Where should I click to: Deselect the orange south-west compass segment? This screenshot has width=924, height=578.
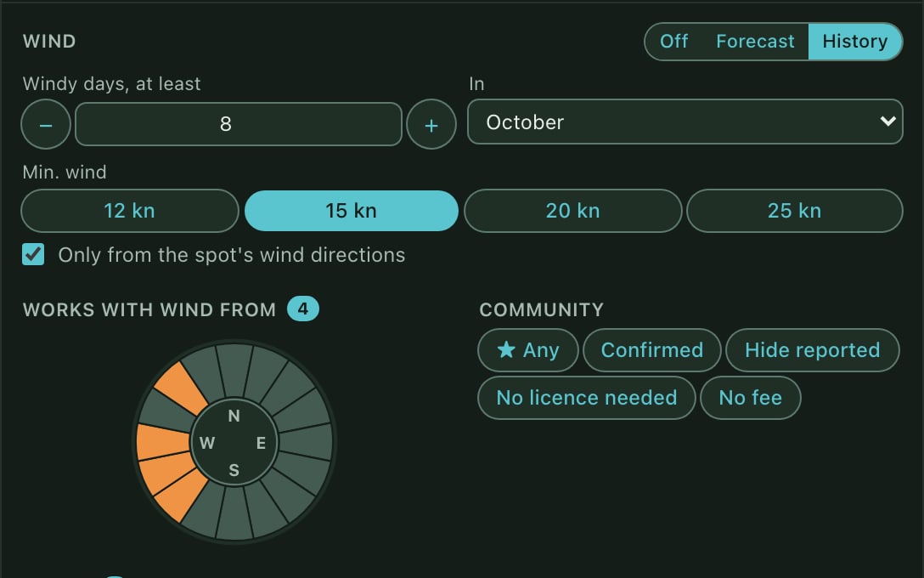pos(182,496)
